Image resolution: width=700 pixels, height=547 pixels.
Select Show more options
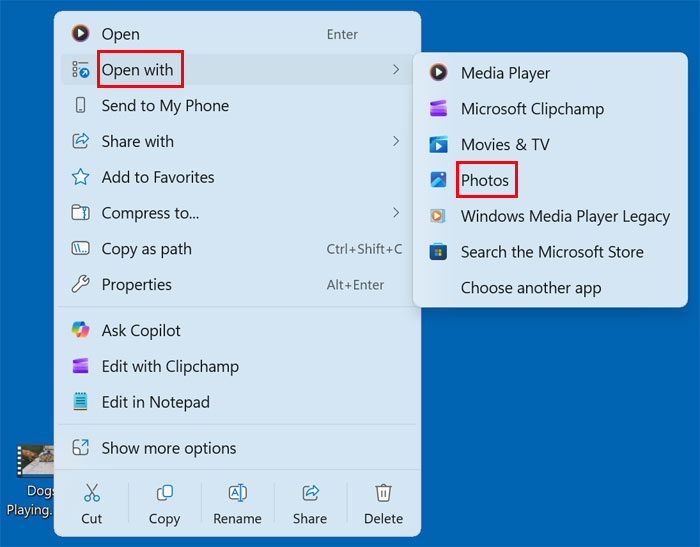tap(237, 448)
